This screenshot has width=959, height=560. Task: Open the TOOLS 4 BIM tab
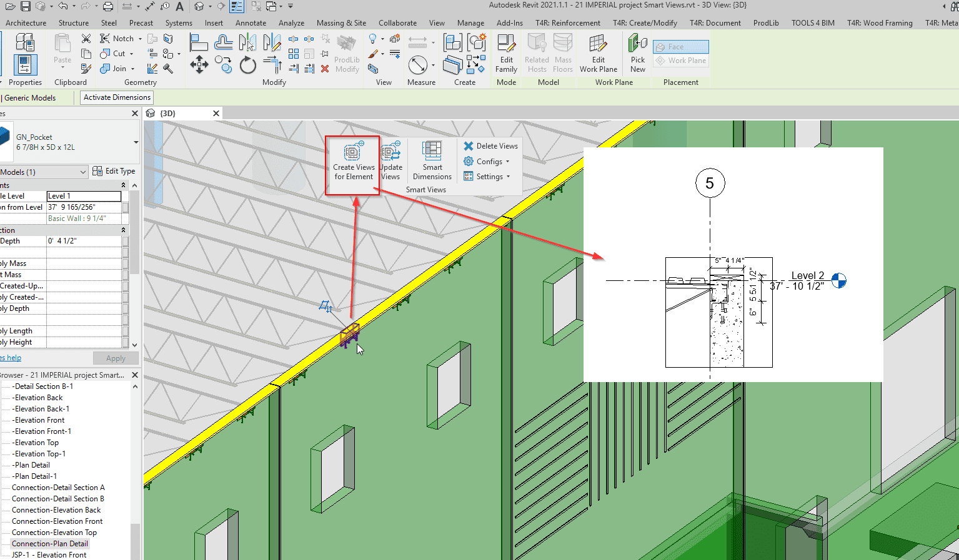click(813, 23)
